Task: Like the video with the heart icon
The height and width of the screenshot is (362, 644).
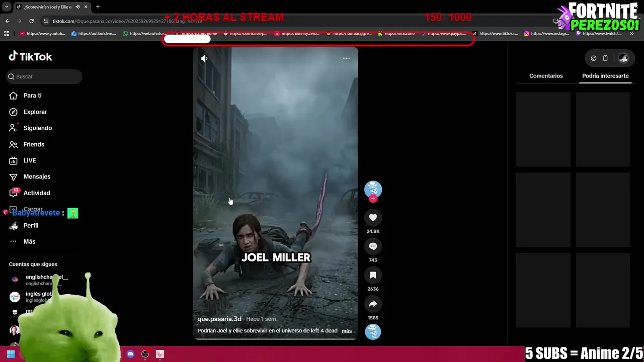Action: point(373,217)
